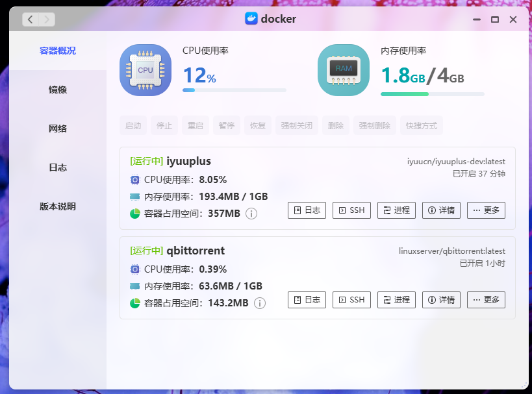Click the iyuuplus storage pie chart icon
This screenshot has height=394, width=532.
point(135,214)
